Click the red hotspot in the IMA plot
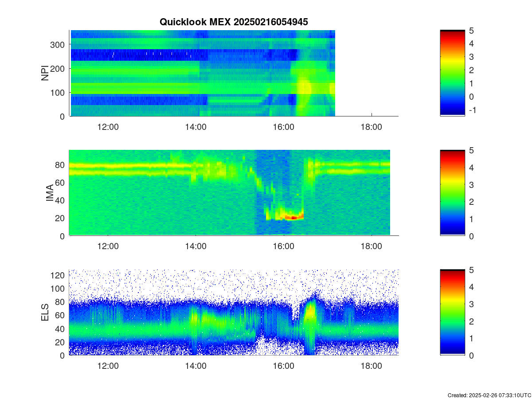 293,218
